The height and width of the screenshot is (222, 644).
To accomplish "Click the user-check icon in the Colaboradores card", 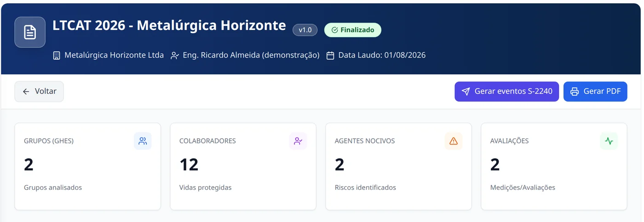I will click(x=298, y=141).
